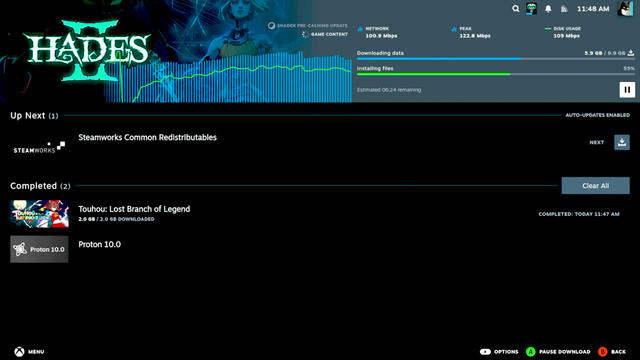Click the 11:48 AM clock
The height and width of the screenshot is (360, 640).
tap(593, 9)
